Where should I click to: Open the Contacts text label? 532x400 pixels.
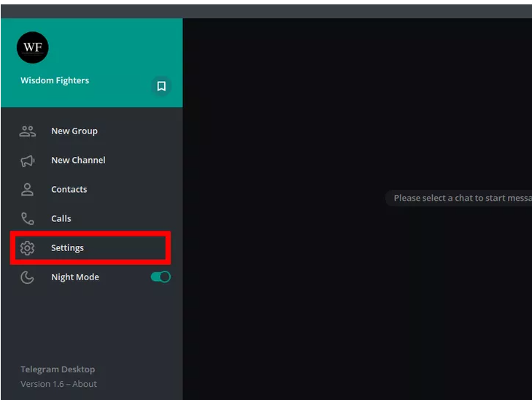(69, 190)
